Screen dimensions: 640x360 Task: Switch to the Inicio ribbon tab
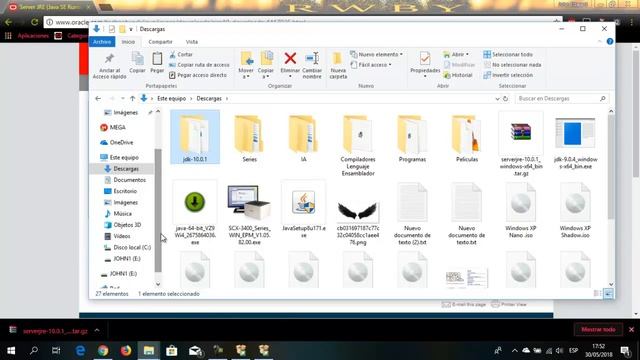point(128,42)
